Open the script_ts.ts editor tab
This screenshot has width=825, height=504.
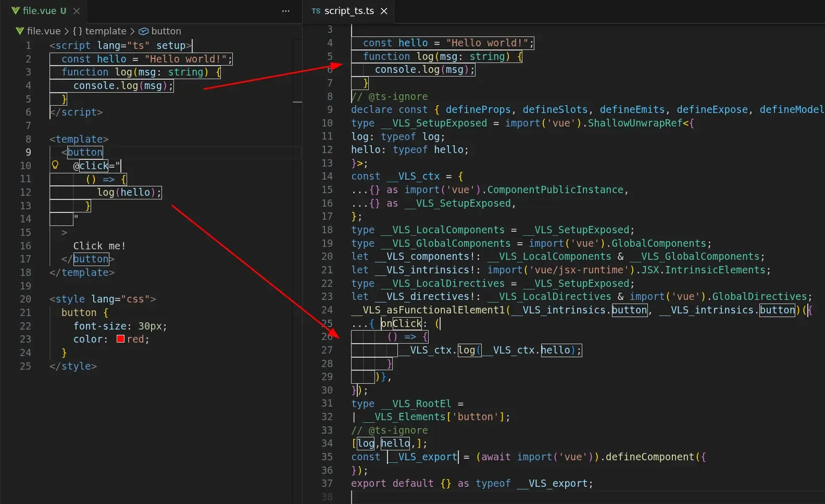(x=349, y=11)
